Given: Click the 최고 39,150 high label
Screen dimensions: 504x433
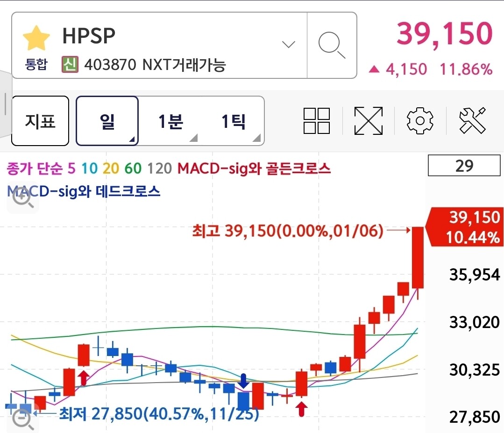Looking at the screenshot, I should pos(288,230).
